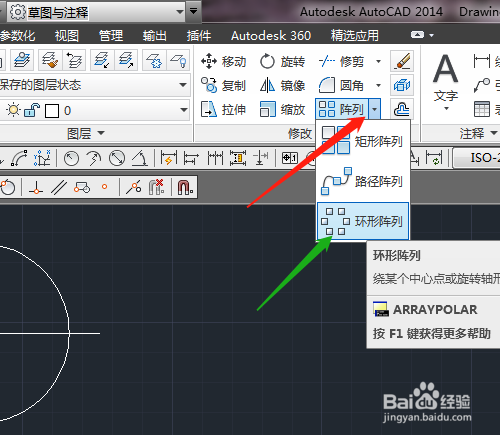
Task: Toggle the node object snap
Action: 104,187
